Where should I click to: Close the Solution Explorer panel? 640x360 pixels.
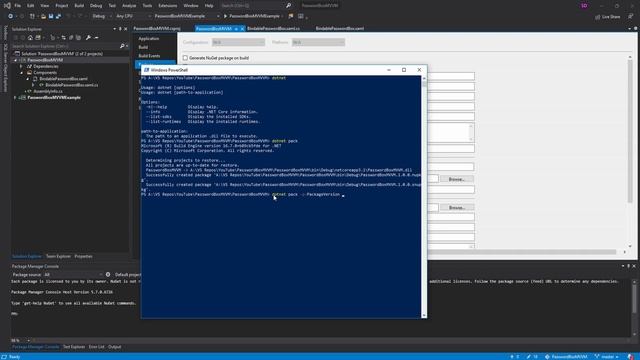(125, 29)
